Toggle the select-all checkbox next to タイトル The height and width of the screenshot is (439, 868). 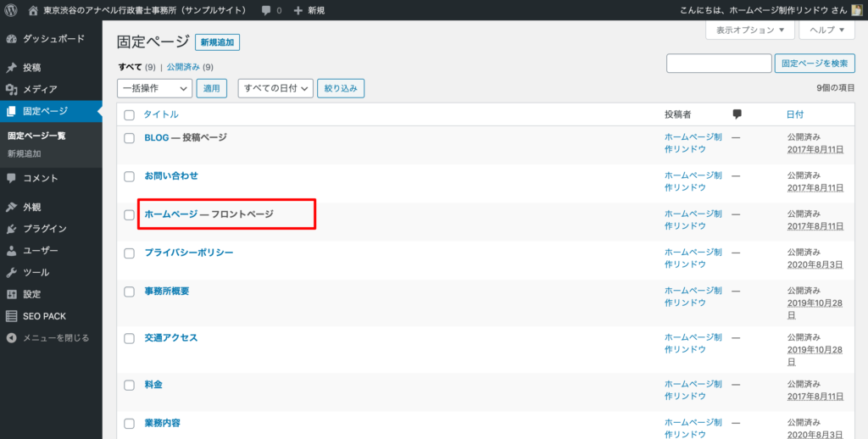129,115
